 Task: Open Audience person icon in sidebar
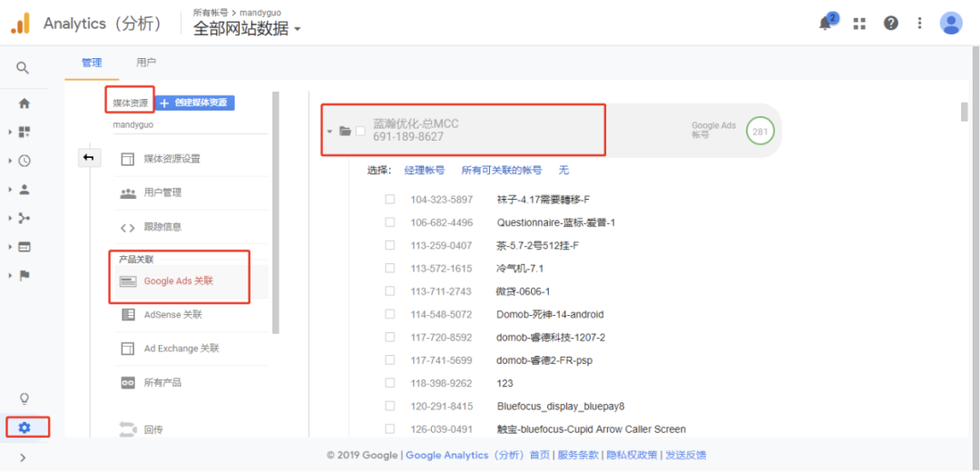(x=24, y=190)
